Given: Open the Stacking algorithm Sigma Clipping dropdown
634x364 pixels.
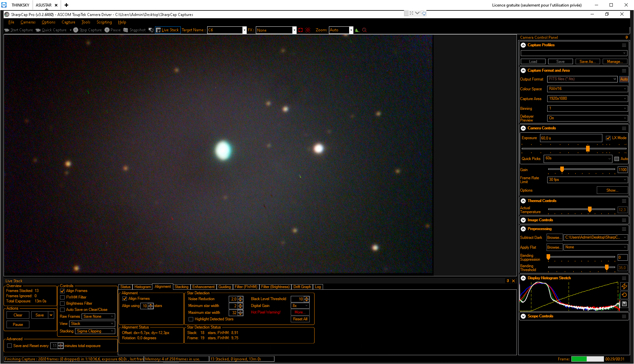Looking at the screenshot, I should point(95,331).
